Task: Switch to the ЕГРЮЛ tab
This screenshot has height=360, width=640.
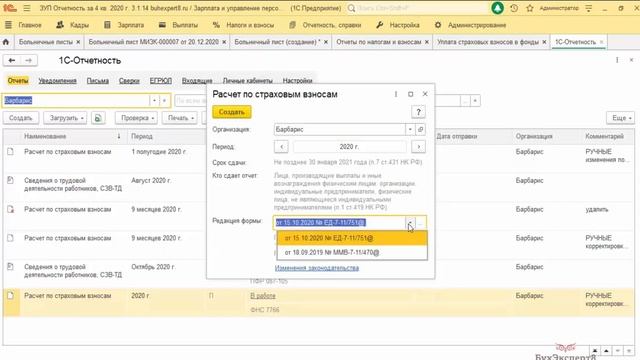Action: [x=160, y=81]
